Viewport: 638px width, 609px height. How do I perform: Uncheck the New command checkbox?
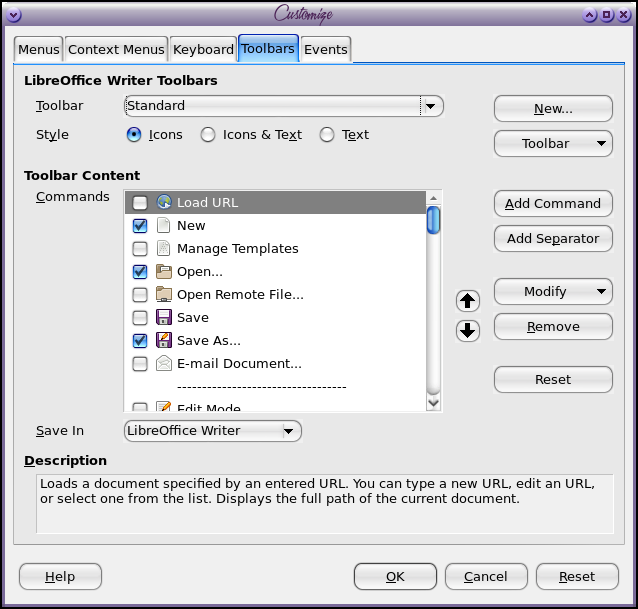[140, 225]
